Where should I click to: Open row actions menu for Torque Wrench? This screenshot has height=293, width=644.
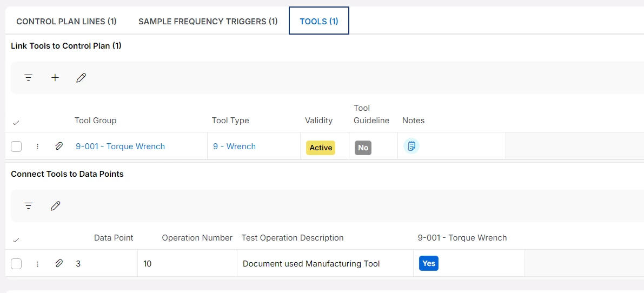point(37,146)
